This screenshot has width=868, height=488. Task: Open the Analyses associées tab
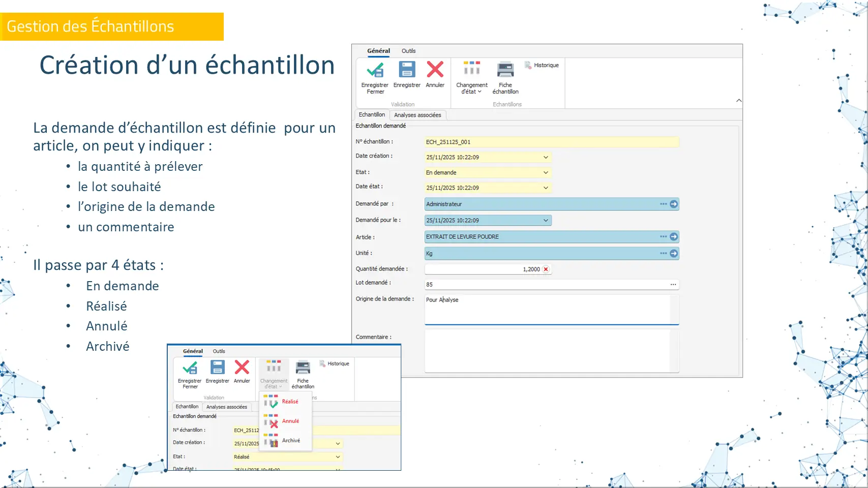417,115
